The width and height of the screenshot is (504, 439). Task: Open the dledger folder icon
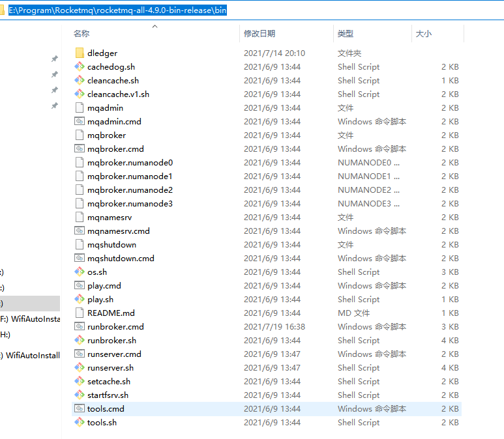pyautogui.click(x=80, y=53)
